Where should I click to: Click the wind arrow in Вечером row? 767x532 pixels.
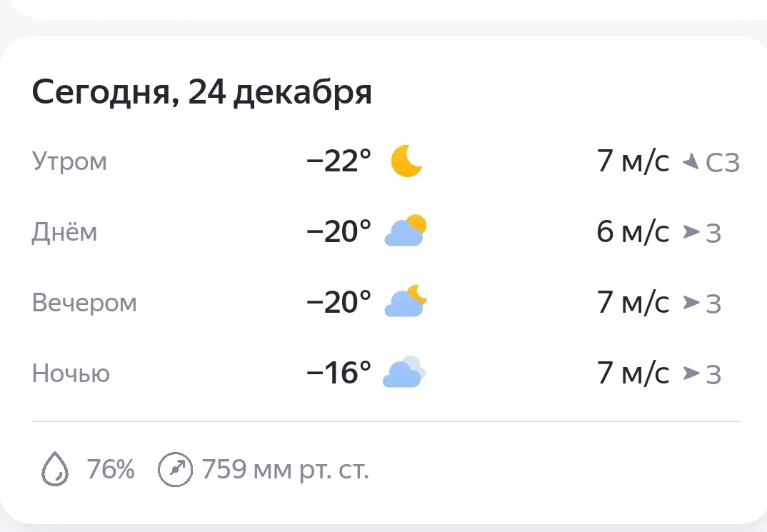tap(691, 303)
